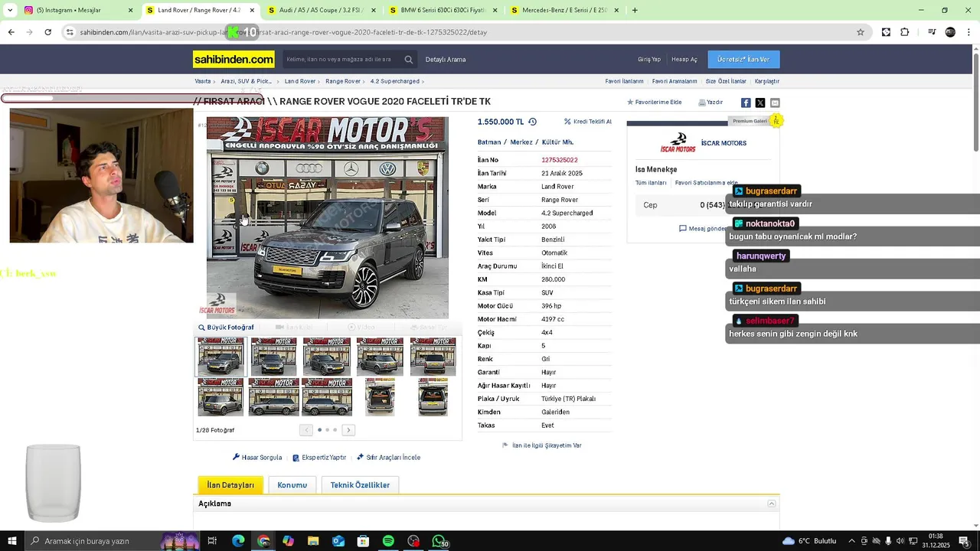Open Favori İlanlarım link

click(x=624, y=81)
